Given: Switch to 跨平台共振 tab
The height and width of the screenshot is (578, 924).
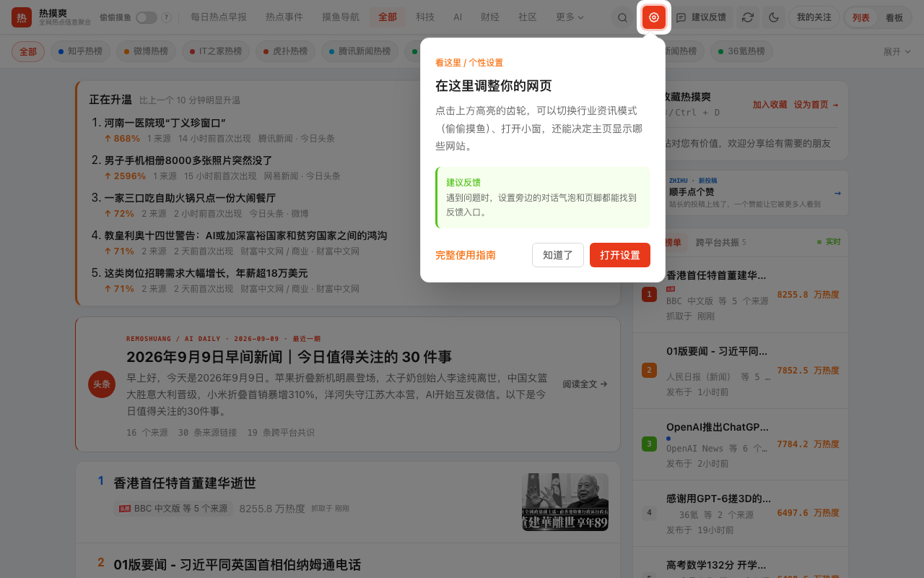Looking at the screenshot, I should point(721,242).
